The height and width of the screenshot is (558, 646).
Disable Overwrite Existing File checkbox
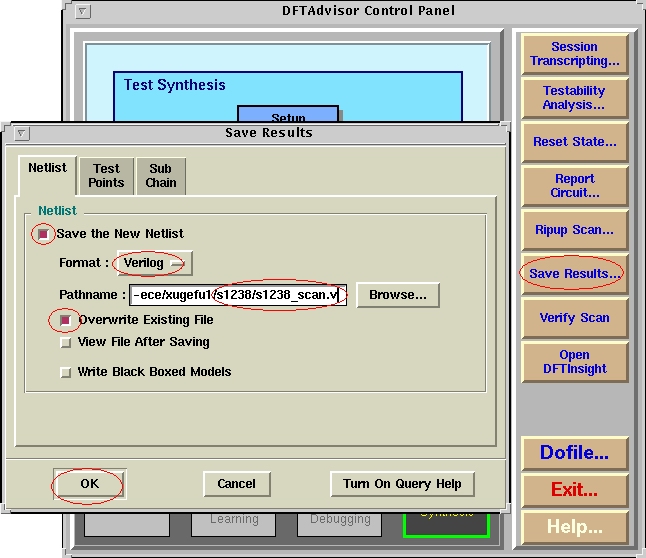coord(66,320)
